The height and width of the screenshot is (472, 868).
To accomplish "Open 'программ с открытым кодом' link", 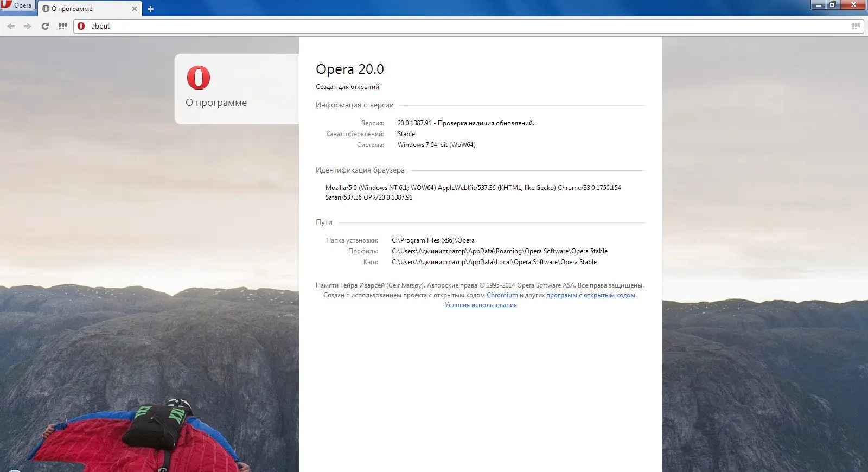I will pos(591,295).
